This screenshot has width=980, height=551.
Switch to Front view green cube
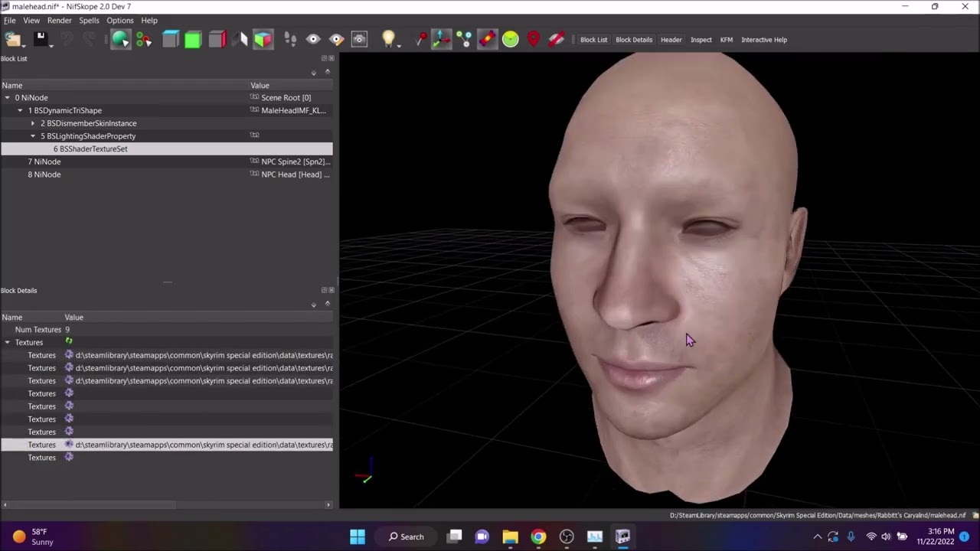[x=193, y=39]
